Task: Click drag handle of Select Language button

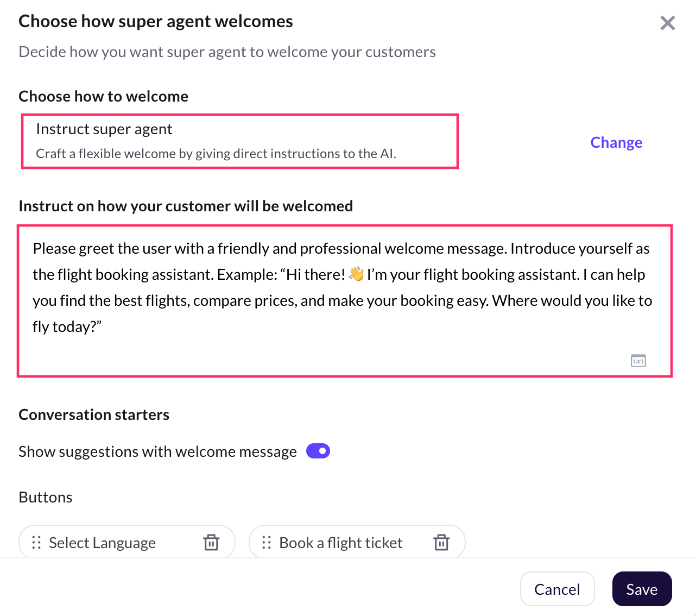Action: [36, 543]
